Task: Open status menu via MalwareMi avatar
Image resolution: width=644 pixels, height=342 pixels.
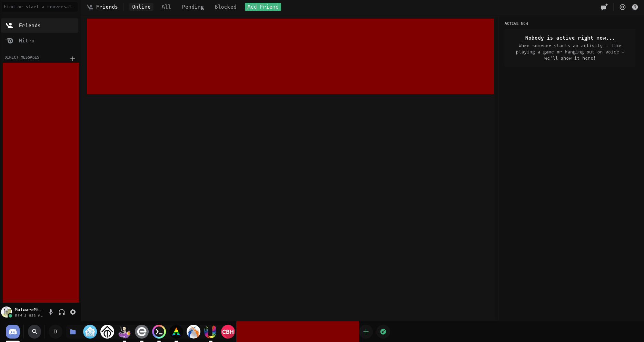Action: point(7,312)
